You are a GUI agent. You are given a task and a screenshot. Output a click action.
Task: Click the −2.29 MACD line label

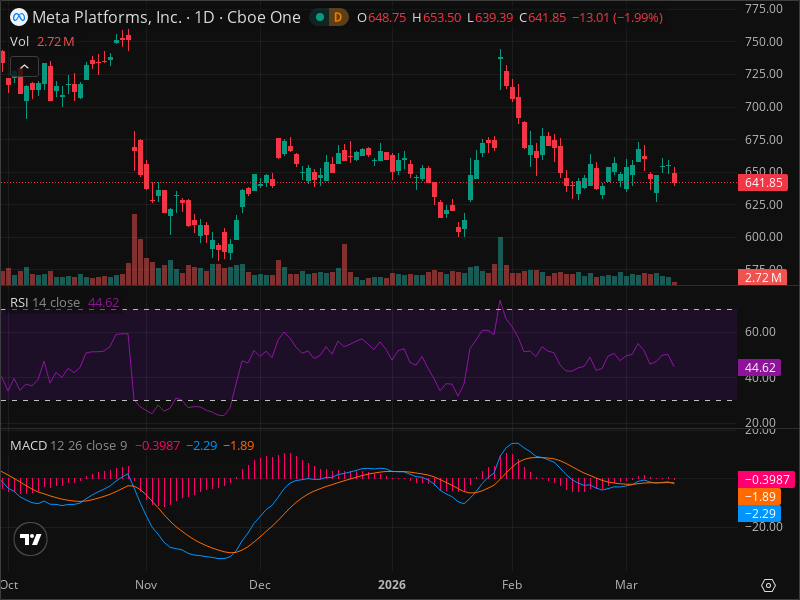pyautogui.click(x=760, y=513)
